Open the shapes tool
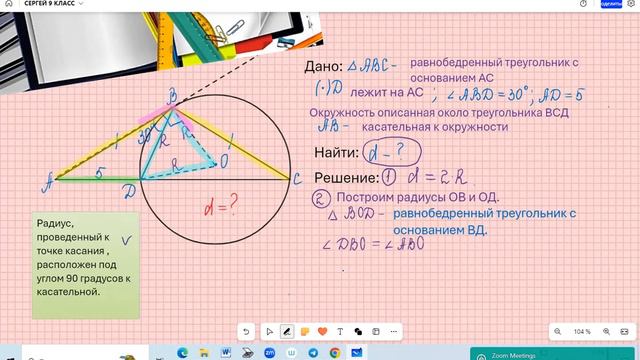This screenshot has width=640, height=360. [x=358, y=331]
